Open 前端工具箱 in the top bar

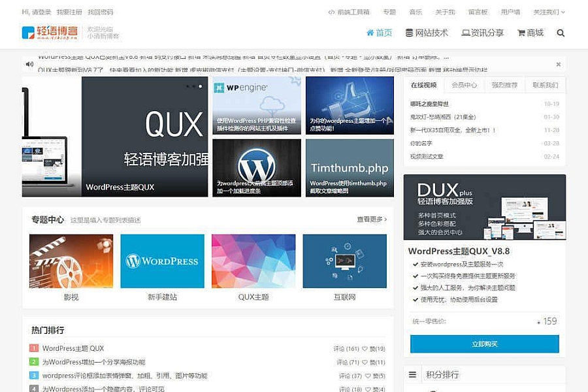349,12
